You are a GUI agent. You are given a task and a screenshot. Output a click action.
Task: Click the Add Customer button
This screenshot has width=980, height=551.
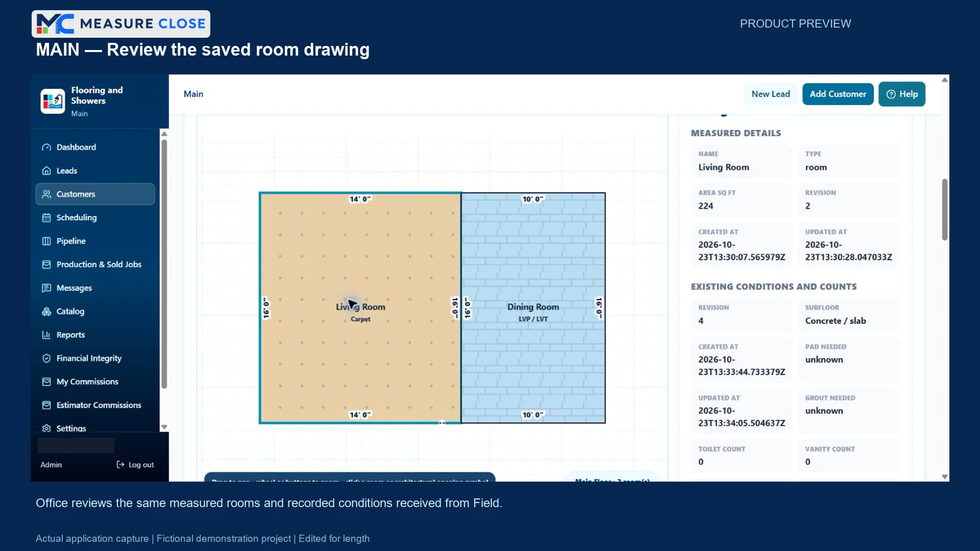pos(838,94)
